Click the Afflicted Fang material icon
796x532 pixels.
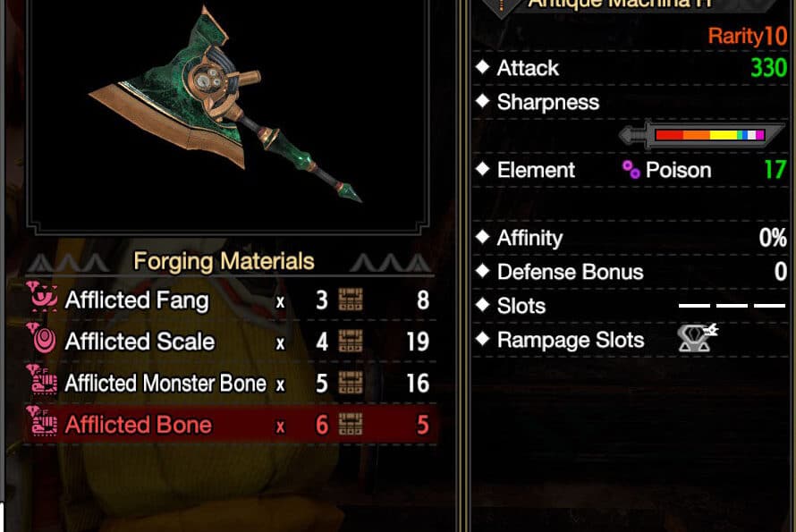tap(43, 297)
